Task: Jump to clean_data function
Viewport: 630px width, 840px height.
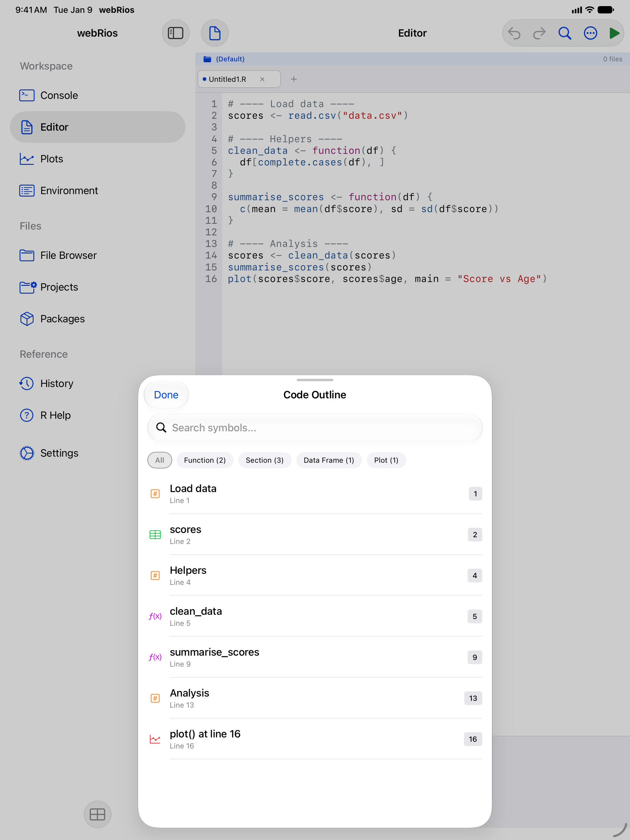Action: (x=315, y=616)
